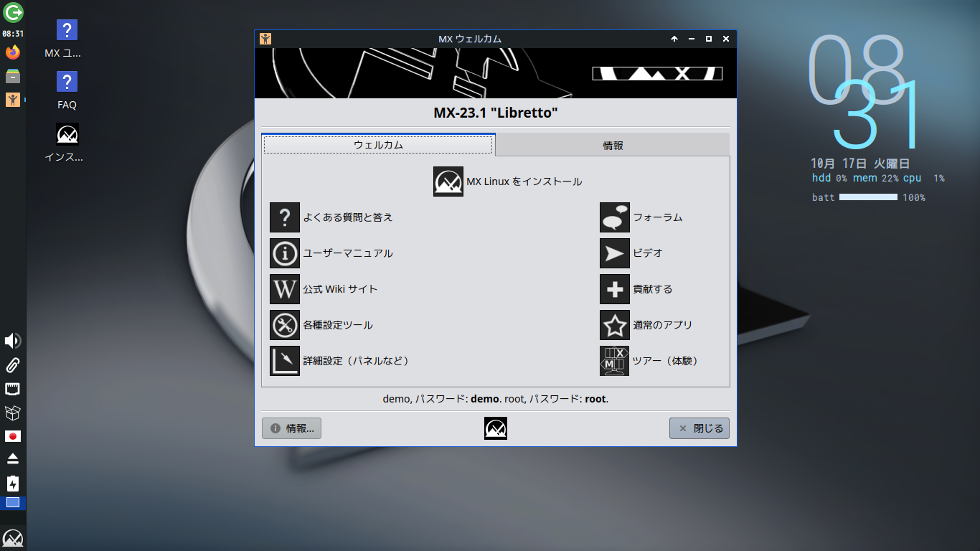Click the MX-23.1 "Libretto" heading

click(x=496, y=113)
